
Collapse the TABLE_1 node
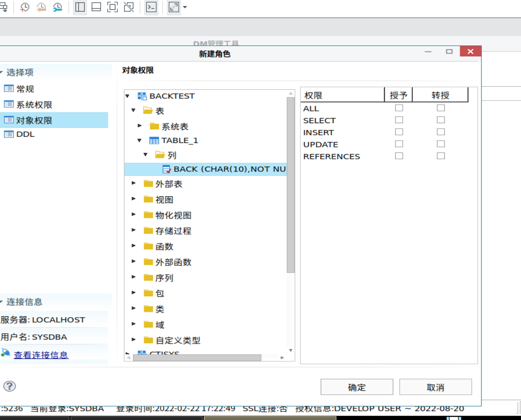click(x=139, y=141)
